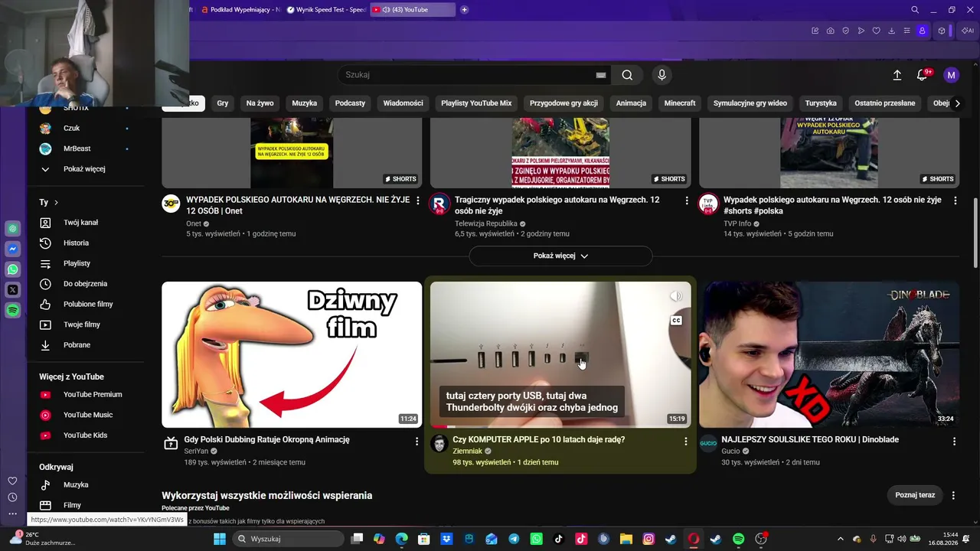
Task: Open Historia in the sidebar
Action: [x=76, y=243]
